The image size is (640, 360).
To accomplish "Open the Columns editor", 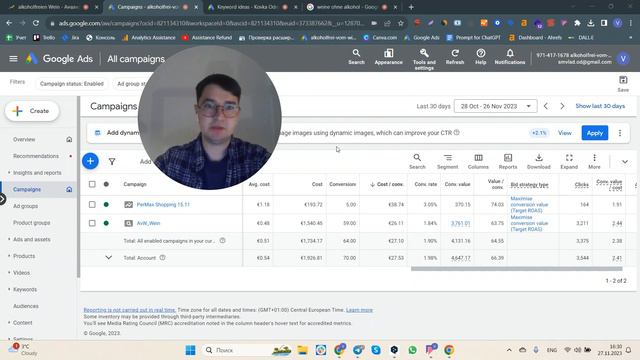I will click(478, 161).
